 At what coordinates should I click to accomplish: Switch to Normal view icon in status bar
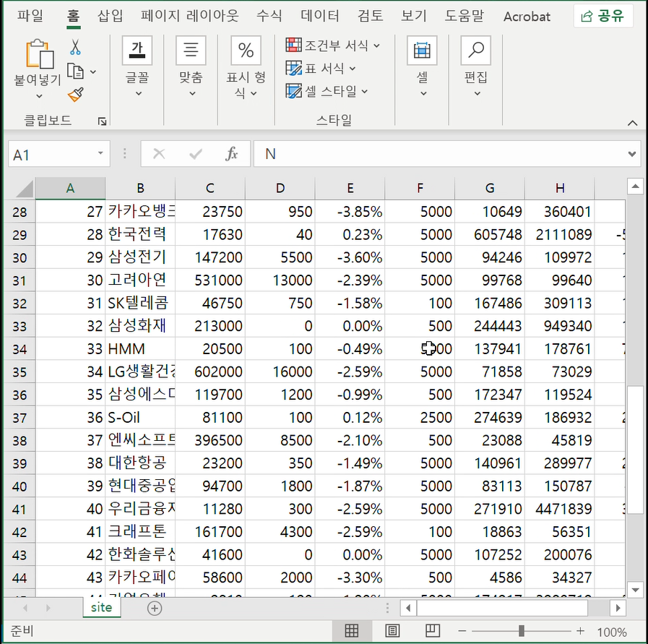tap(351, 631)
